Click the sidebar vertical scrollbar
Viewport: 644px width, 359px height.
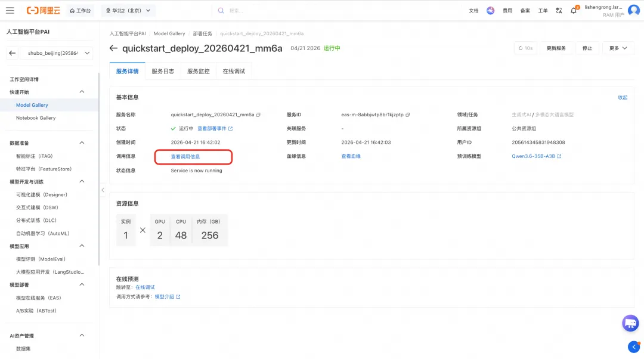98,168
